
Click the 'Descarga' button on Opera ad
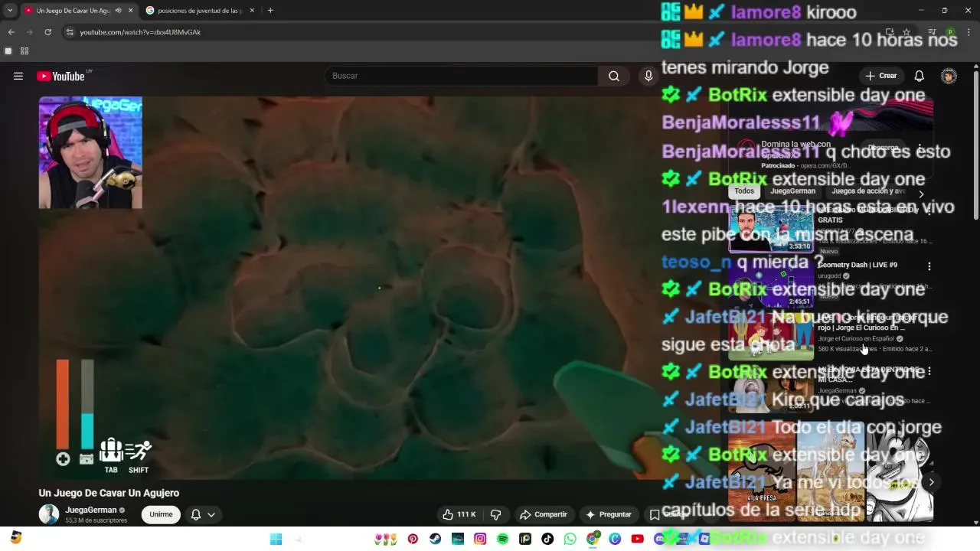883,148
